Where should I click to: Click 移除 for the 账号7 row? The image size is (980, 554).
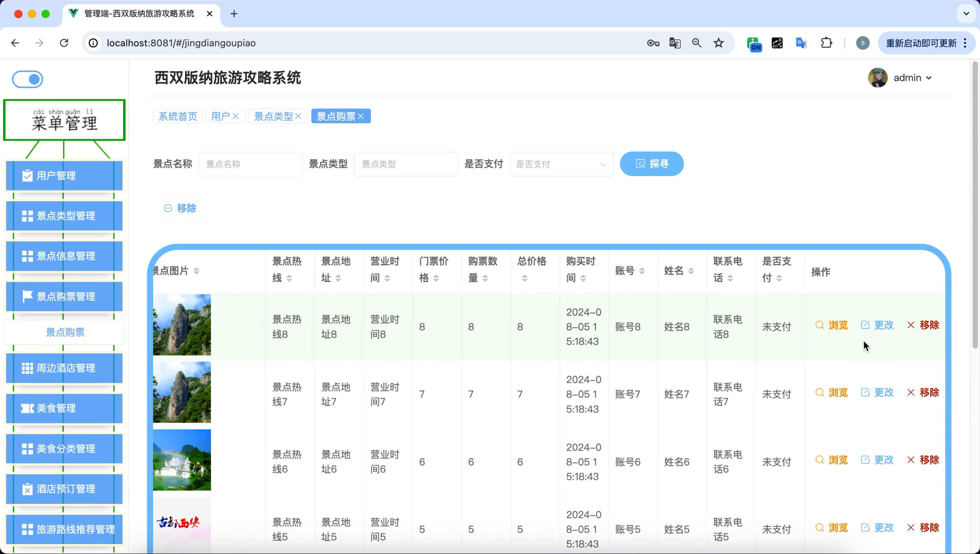point(923,393)
